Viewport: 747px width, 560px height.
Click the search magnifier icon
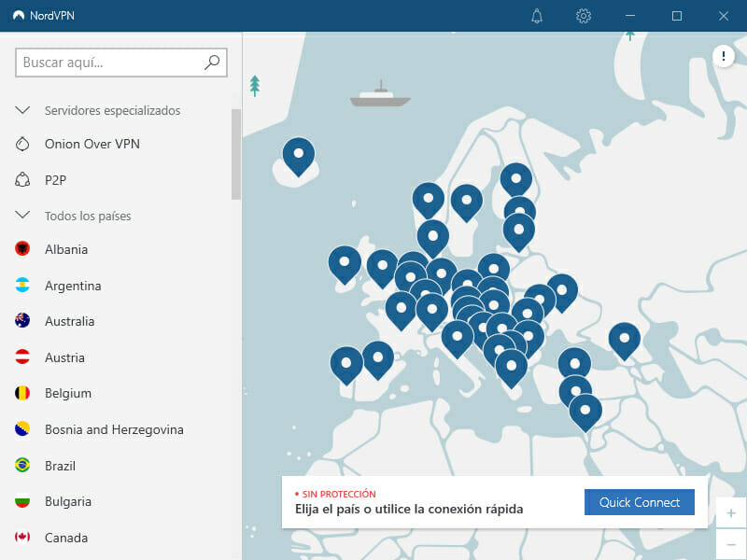pos(212,62)
